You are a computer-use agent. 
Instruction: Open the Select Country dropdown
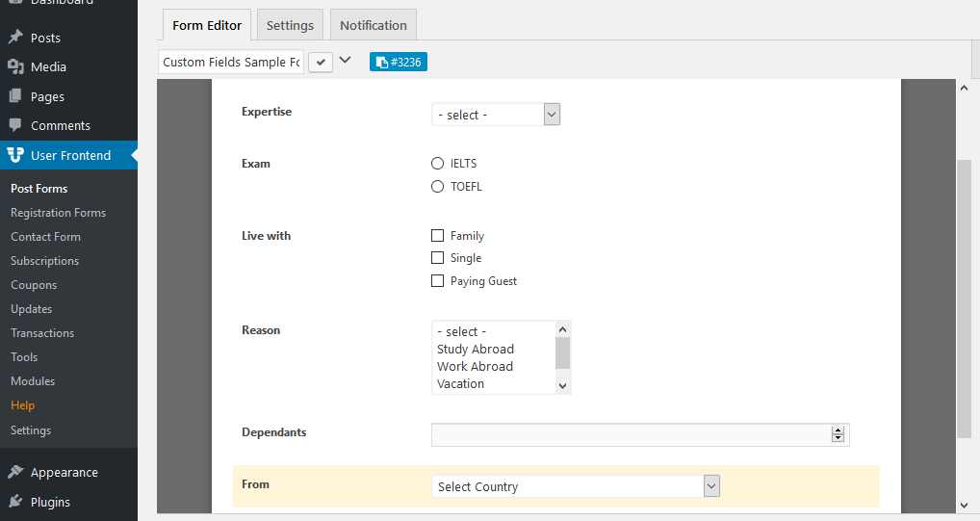pyautogui.click(x=576, y=486)
